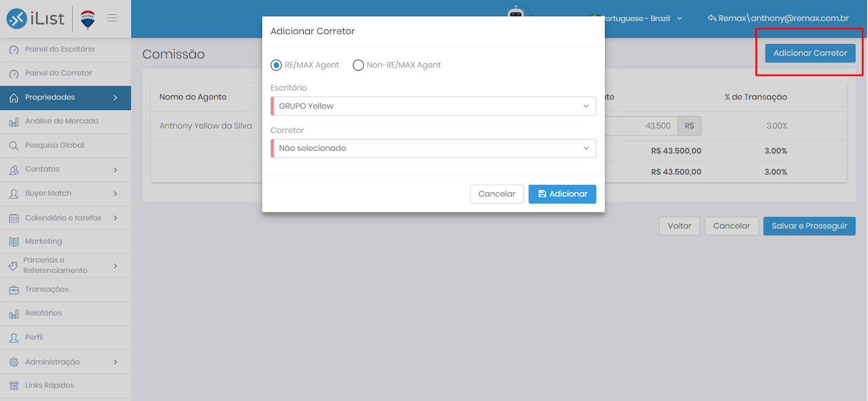Click the Calendário e tarefas calendar icon
The height and width of the screenshot is (401, 868).
(14, 218)
